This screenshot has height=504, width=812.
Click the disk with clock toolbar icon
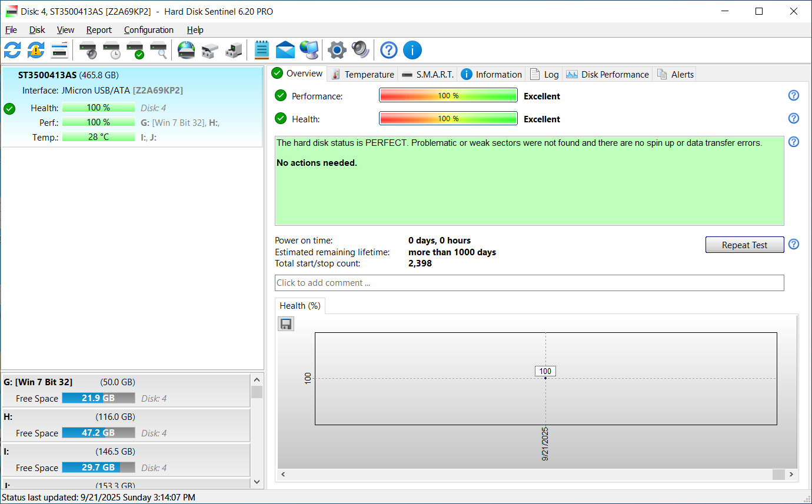click(x=111, y=51)
